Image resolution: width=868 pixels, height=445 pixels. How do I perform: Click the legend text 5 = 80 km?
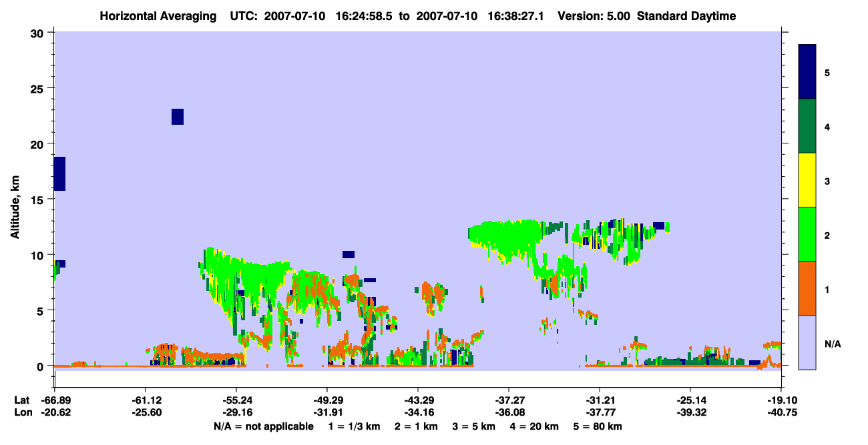[596, 426]
